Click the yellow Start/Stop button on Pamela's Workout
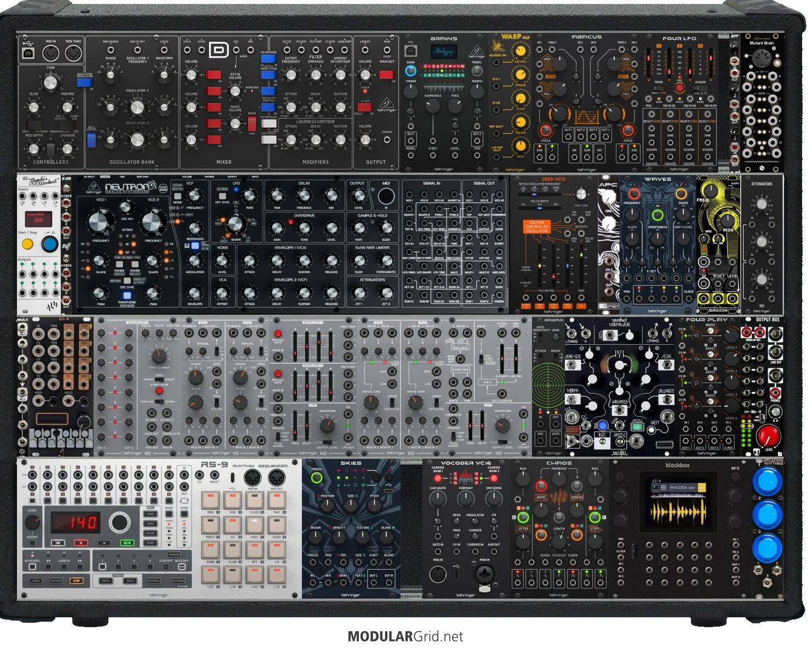Viewport: 812px width, 648px height. (27, 244)
